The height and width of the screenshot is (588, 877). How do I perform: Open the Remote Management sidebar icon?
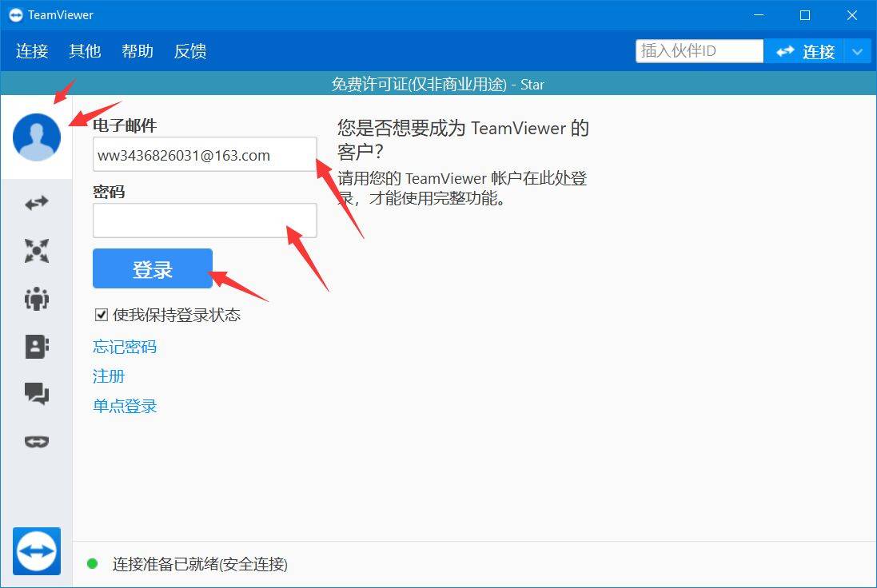tap(37, 250)
